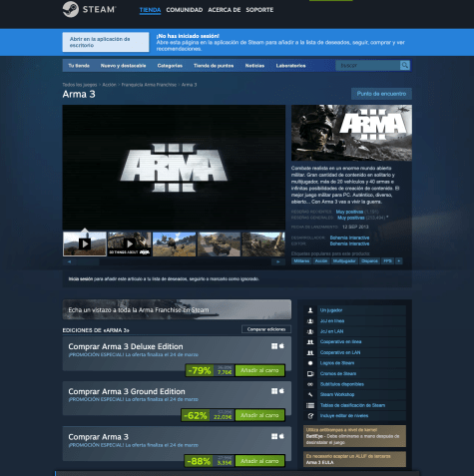Click the JcJ en línea icon
This screenshot has width=474, height=476.
click(x=310, y=321)
